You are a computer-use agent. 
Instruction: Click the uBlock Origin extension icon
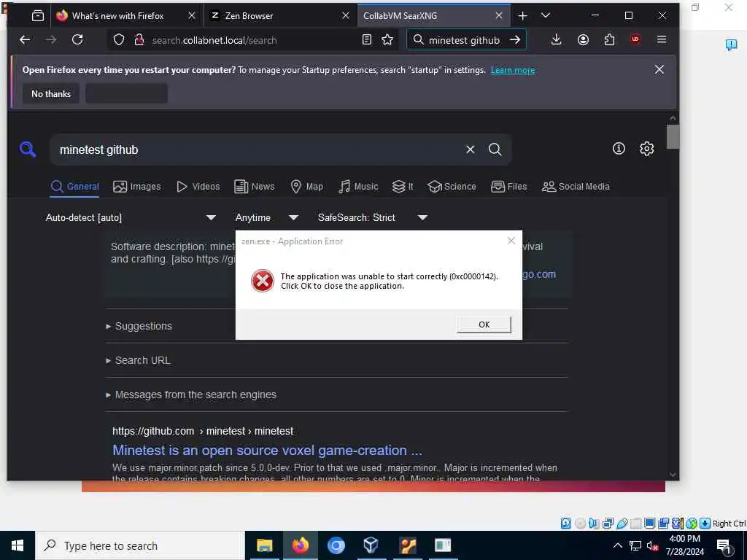pyautogui.click(x=635, y=40)
